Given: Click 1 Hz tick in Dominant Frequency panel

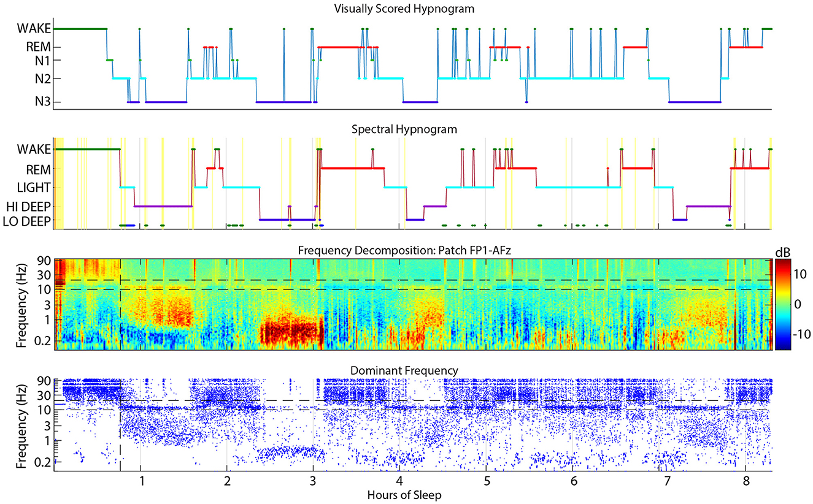Looking at the screenshot, I should (47, 440).
